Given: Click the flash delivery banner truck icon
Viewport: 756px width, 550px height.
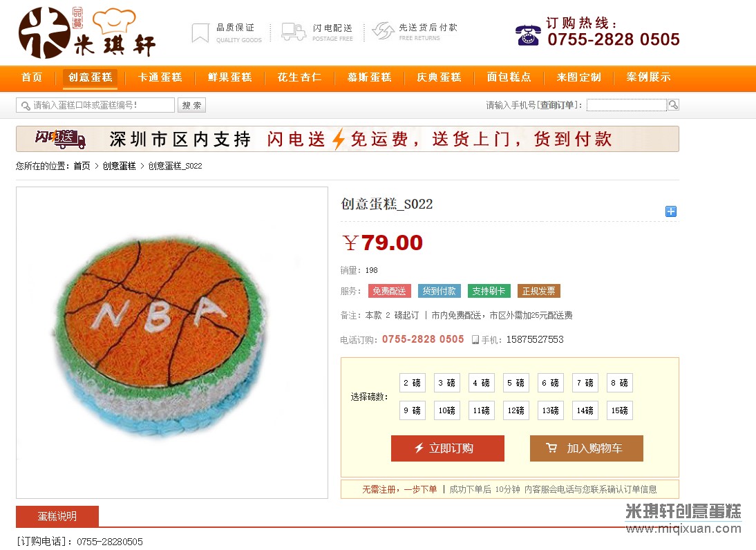Looking at the screenshot, I should (x=60, y=139).
